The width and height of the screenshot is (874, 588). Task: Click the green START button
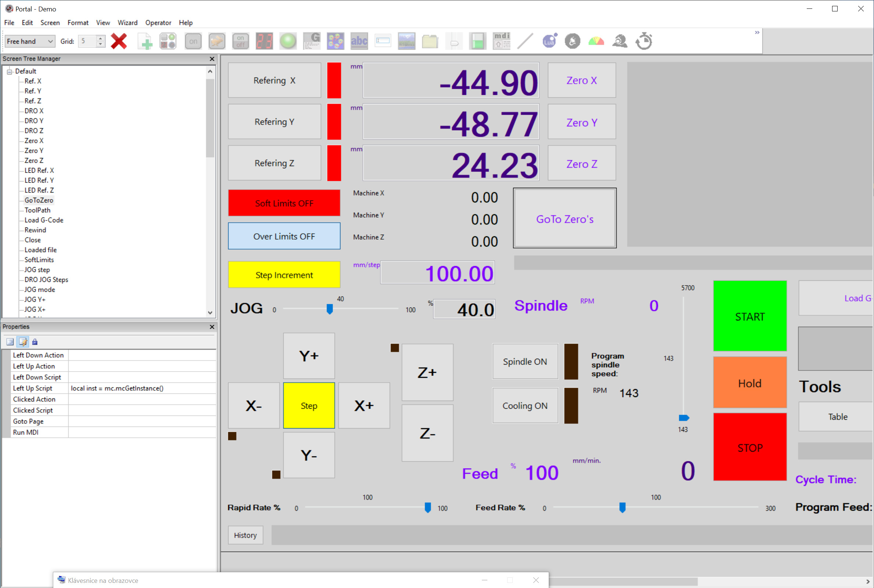point(749,316)
